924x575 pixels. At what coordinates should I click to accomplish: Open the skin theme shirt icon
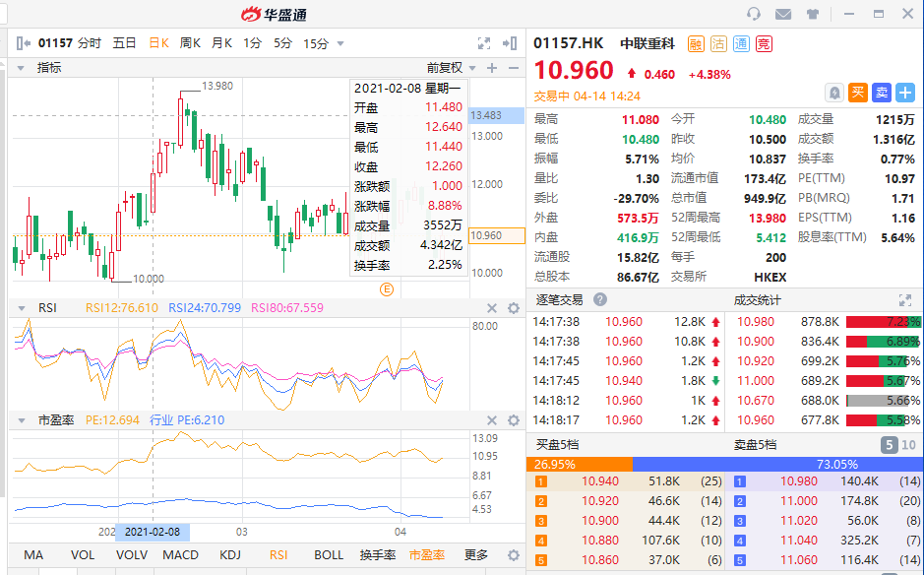tap(813, 14)
